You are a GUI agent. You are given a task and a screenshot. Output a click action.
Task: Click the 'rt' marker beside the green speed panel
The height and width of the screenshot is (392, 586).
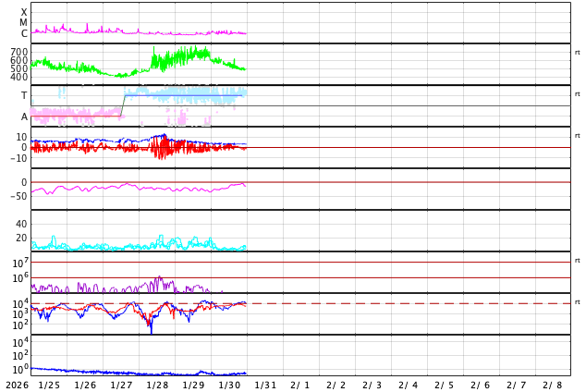click(577, 53)
